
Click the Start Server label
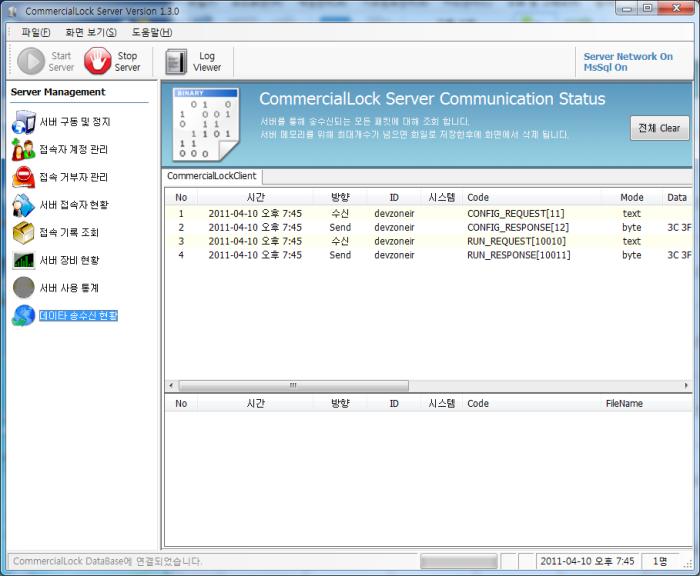coord(61,62)
